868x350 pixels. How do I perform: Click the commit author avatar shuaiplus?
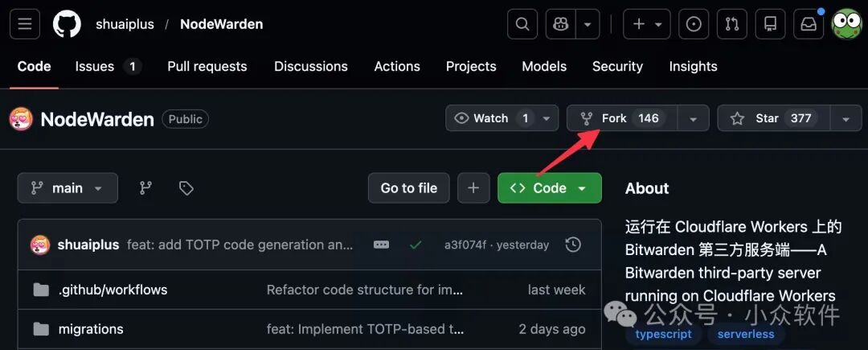40,245
